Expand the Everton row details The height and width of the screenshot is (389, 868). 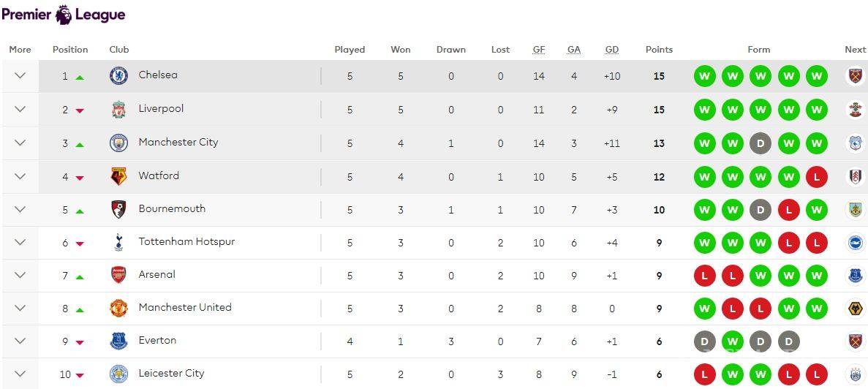tap(20, 341)
